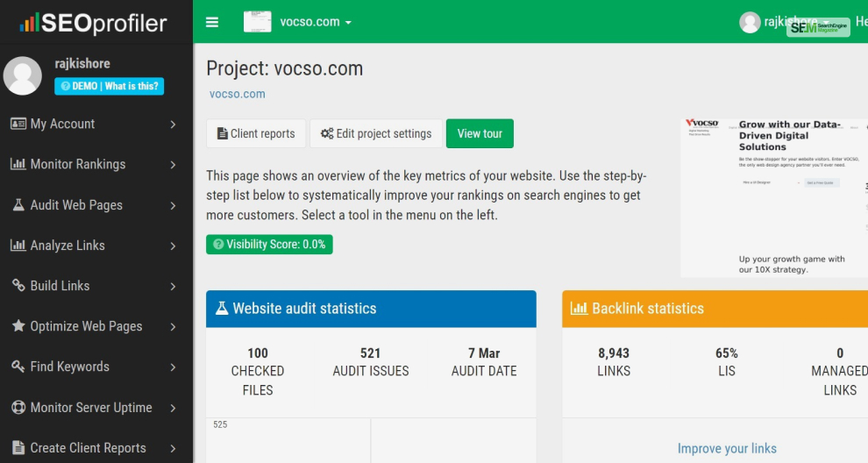The width and height of the screenshot is (868, 463).
Task: Click the Build Links chain icon
Action: click(x=18, y=285)
